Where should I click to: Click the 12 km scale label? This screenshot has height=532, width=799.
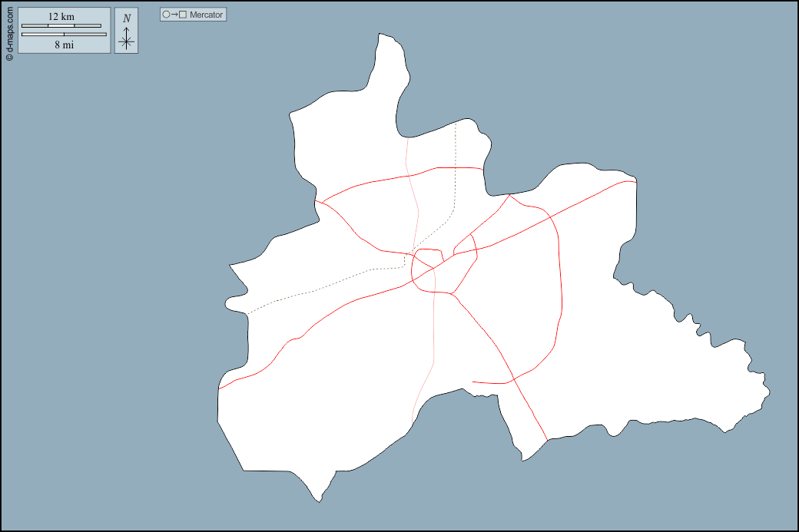[61, 17]
